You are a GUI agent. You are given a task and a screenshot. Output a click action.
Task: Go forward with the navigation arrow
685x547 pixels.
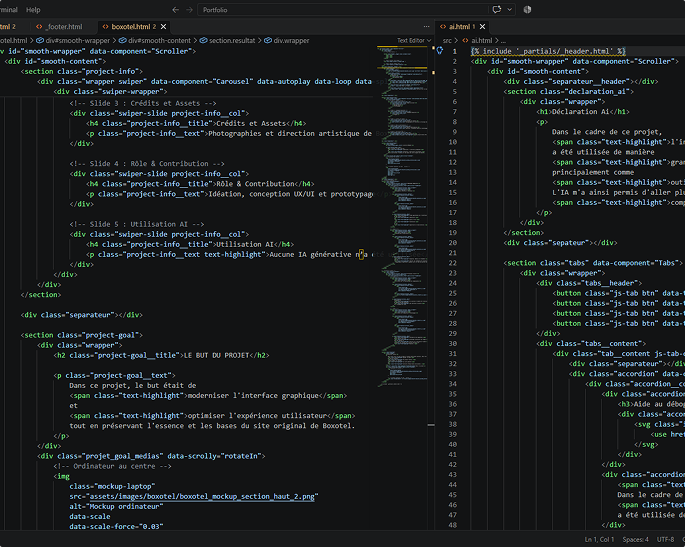[x=190, y=10]
